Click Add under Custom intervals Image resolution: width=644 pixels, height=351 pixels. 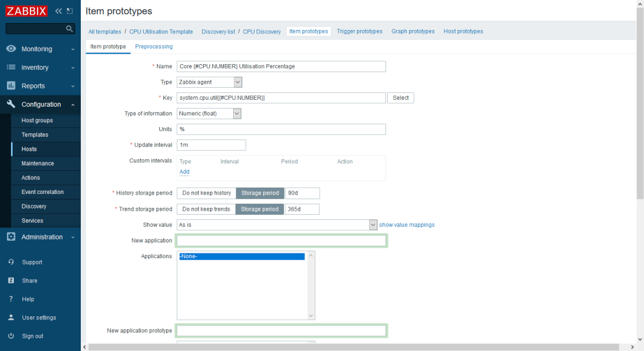[185, 172]
